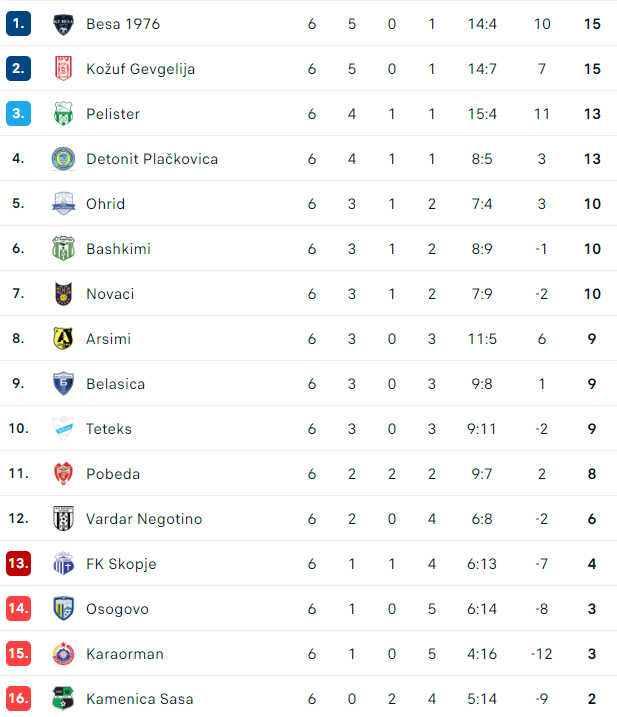Click the Karaorman round red-blue crest
The image size is (617, 717).
(63, 654)
